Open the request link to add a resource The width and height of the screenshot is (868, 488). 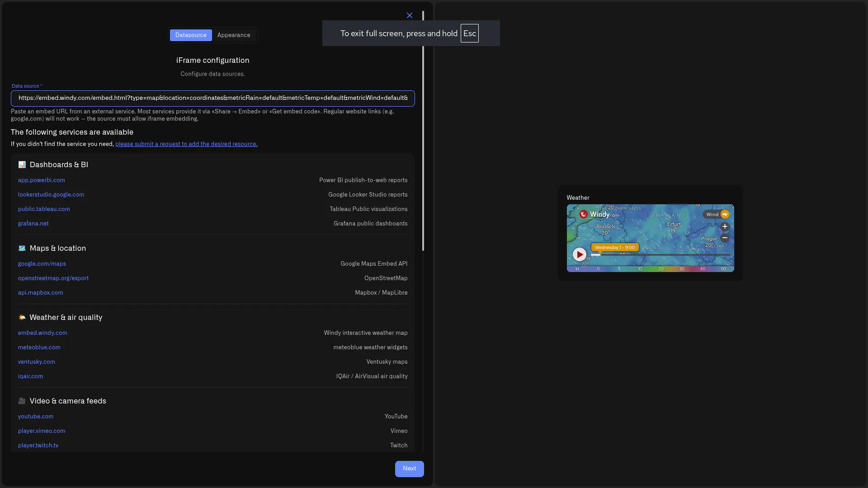[186, 144]
